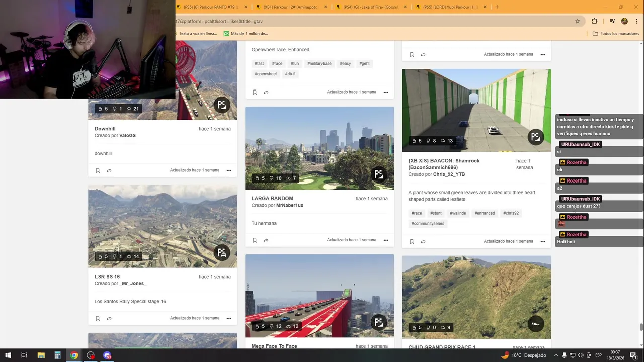The image size is (644, 362).
Task: Filter by the #communityseries tag
Action: [428, 224]
